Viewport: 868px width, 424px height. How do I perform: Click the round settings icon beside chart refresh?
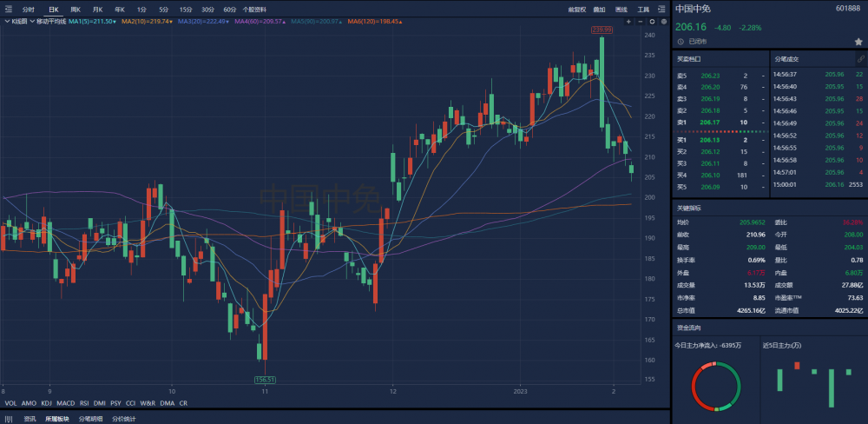[662, 20]
